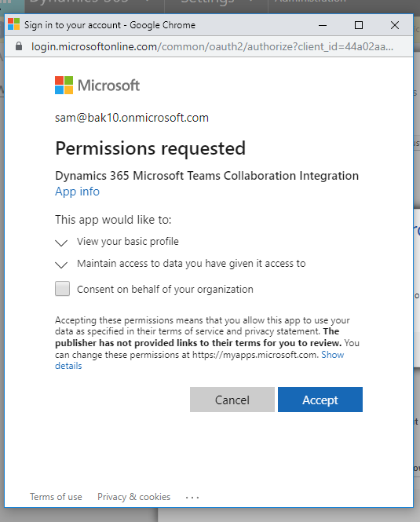The height and width of the screenshot is (522, 420).
Task: Click the Permissions requested heading
Action: coord(150,148)
